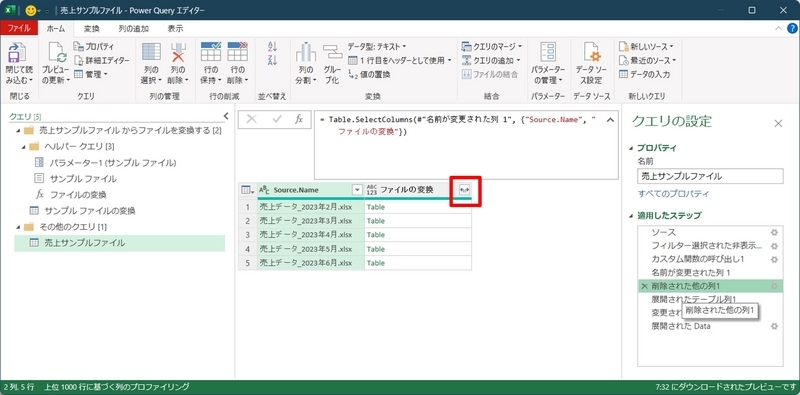Click the ABC123 type icon of ファイルの変換
Image resolution: width=800 pixels, height=395 pixels.
(x=371, y=190)
